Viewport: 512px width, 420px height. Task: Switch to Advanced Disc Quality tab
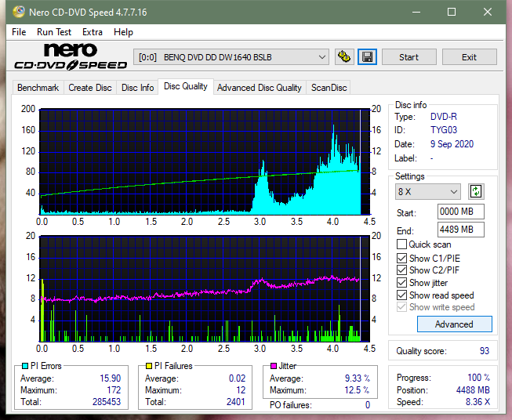coord(260,88)
